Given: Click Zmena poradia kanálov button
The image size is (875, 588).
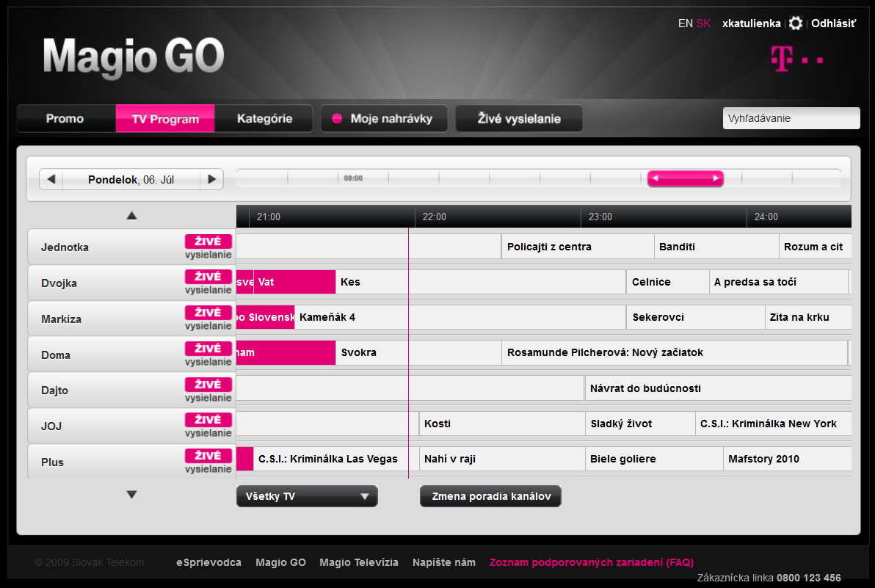Looking at the screenshot, I should [490, 496].
